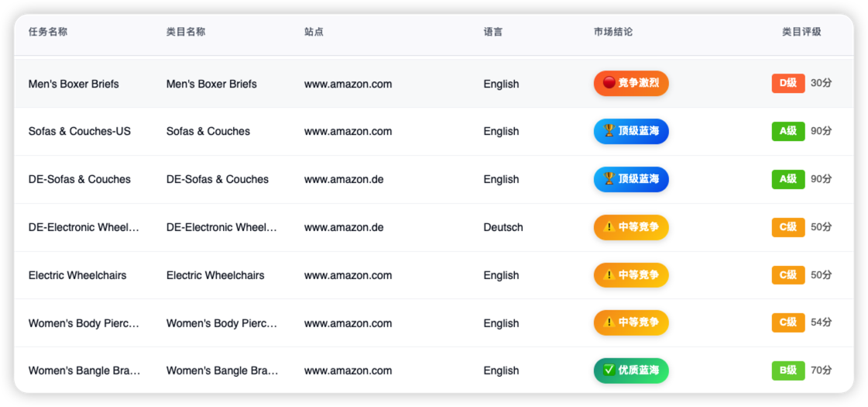Click warning icon in Electric Wheelchairs row

coord(609,274)
